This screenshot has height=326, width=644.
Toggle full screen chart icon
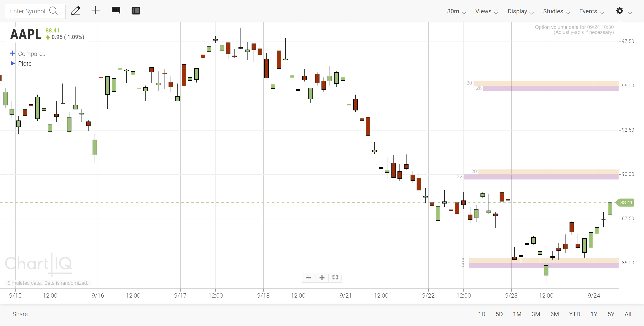click(335, 277)
